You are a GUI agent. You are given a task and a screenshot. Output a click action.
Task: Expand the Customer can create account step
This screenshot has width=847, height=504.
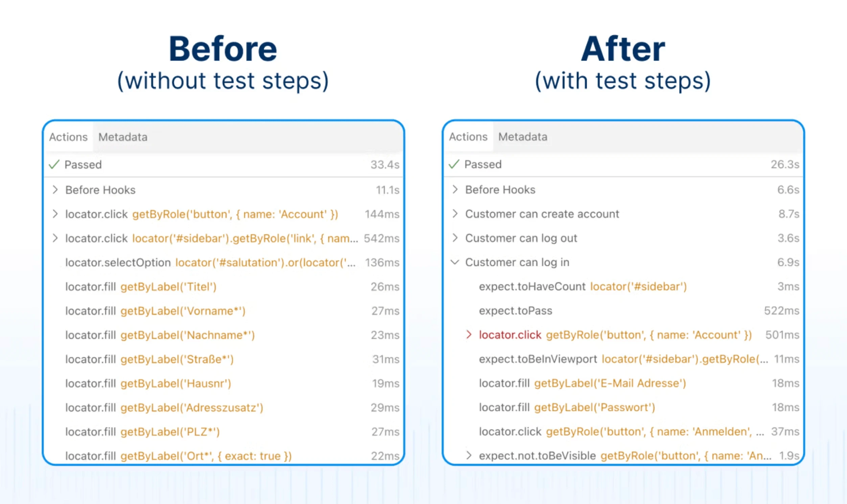(x=455, y=214)
